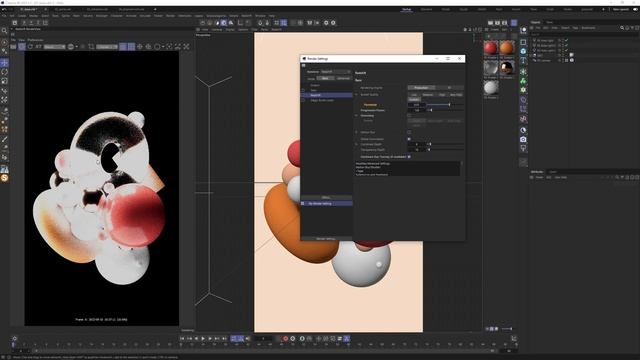The width and height of the screenshot is (640, 360).
Task: Toggle Hardware Ray Tracing checkbox
Action: pos(409,157)
